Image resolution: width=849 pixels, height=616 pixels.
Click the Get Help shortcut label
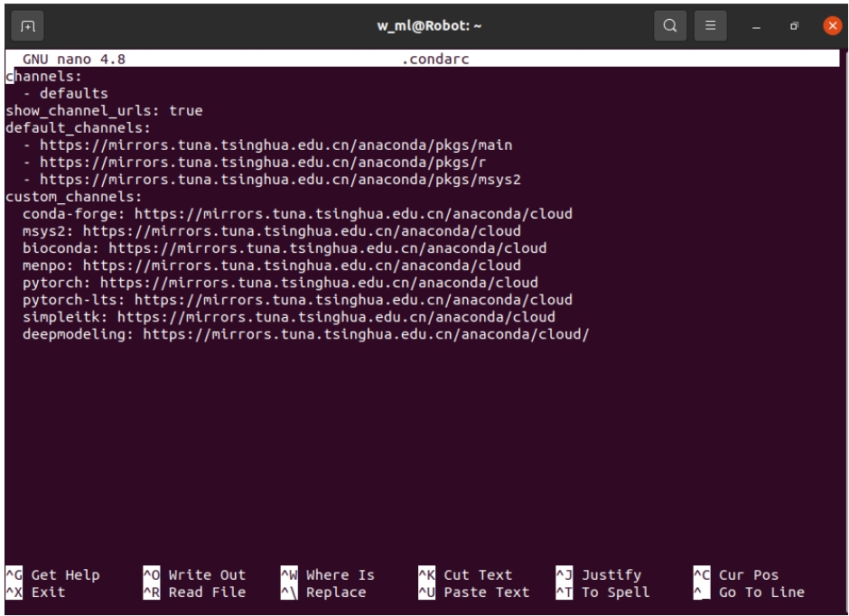(x=65, y=575)
